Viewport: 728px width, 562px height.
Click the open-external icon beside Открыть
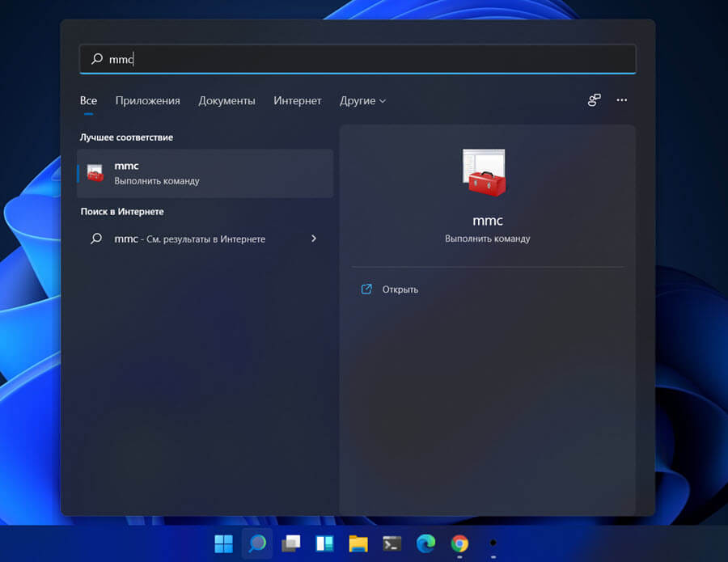click(366, 289)
